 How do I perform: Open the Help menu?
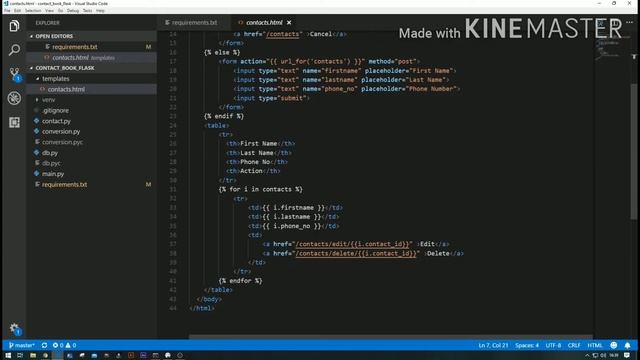[100, 11]
